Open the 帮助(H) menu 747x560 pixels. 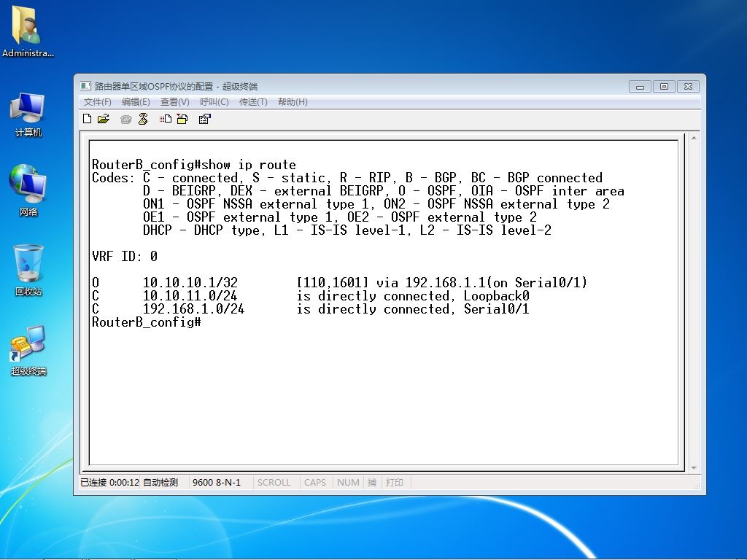click(293, 102)
